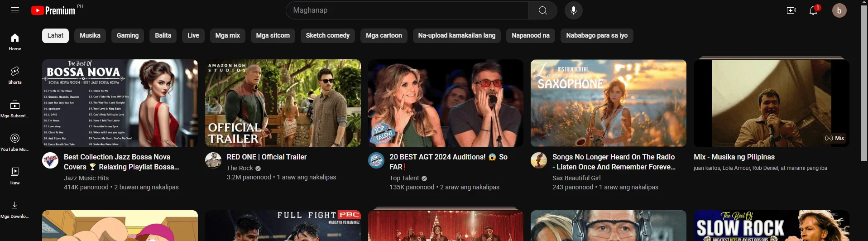Click '3.2M panonood' view count text

pos(249,177)
